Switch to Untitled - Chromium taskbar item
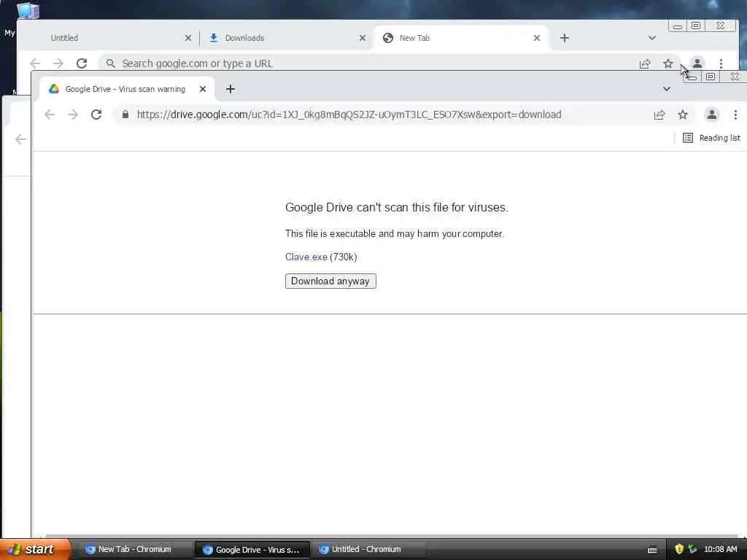Image resolution: width=747 pixels, height=560 pixels. point(369,550)
